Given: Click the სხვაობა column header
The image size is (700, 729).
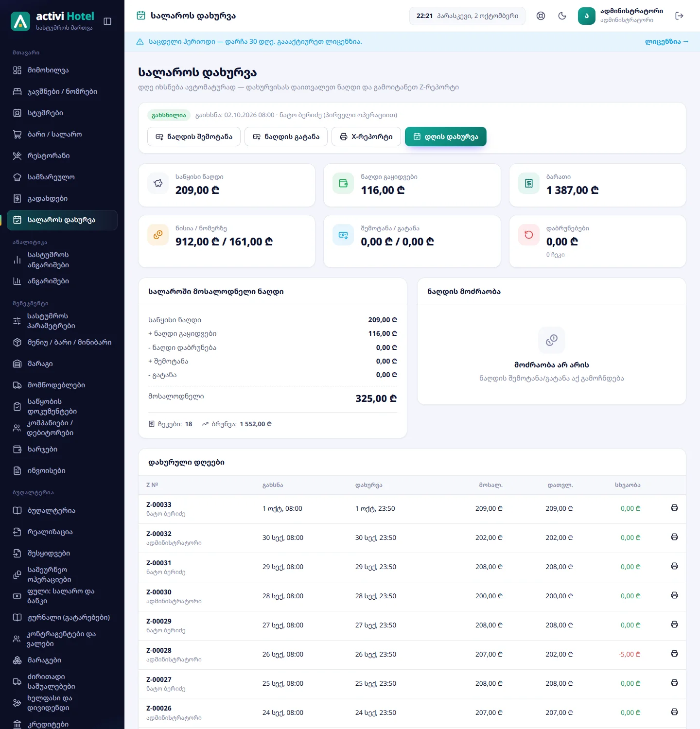Looking at the screenshot, I should click(628, 485).
